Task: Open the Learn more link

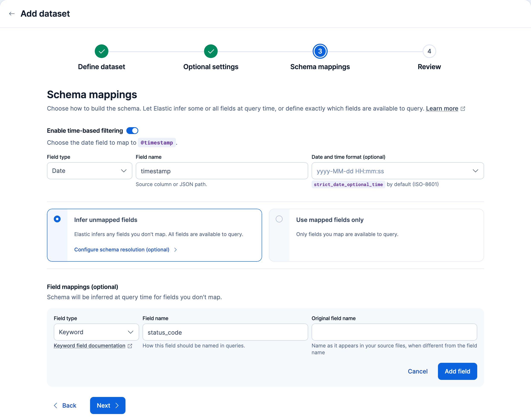Action: (x=442, y=108)
